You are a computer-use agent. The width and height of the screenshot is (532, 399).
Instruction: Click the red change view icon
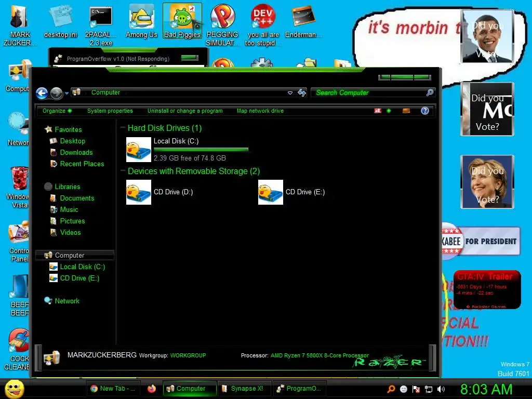(x=378, y=111)
